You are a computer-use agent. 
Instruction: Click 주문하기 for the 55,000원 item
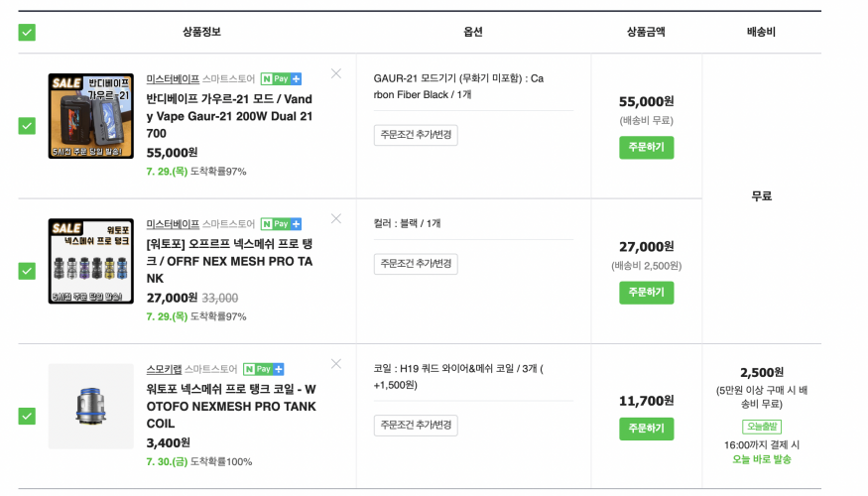tap(646, 147)
